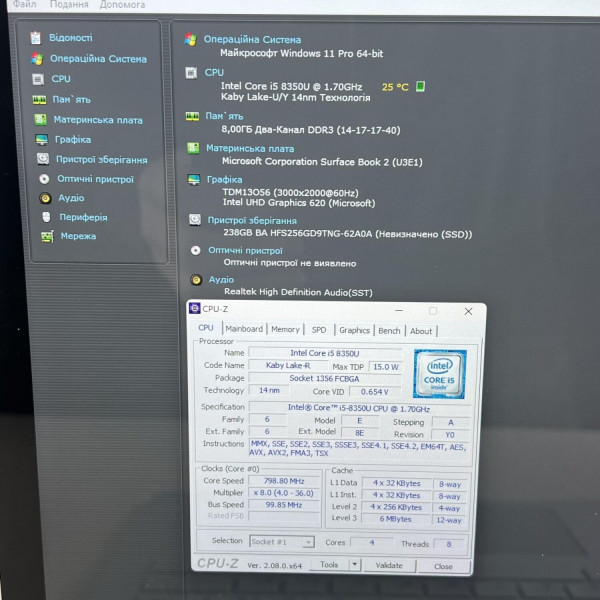Click the Windows flag icon in summary panel

(190, 39)
